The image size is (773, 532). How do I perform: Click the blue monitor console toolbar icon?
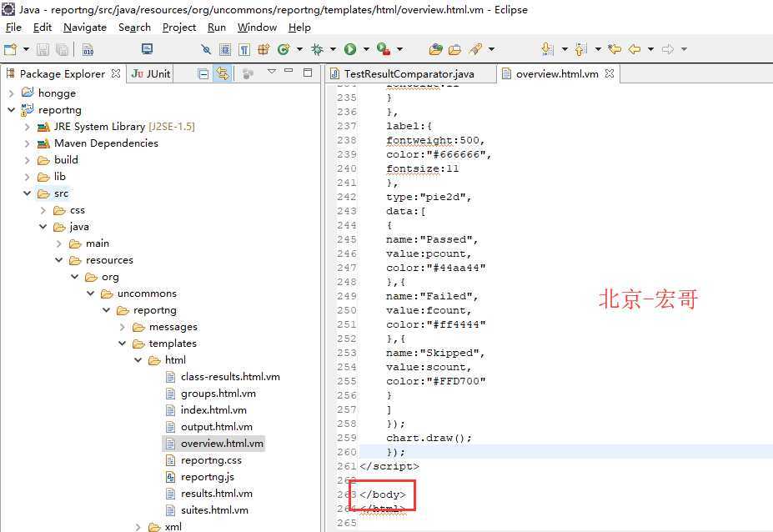(147, 49)
